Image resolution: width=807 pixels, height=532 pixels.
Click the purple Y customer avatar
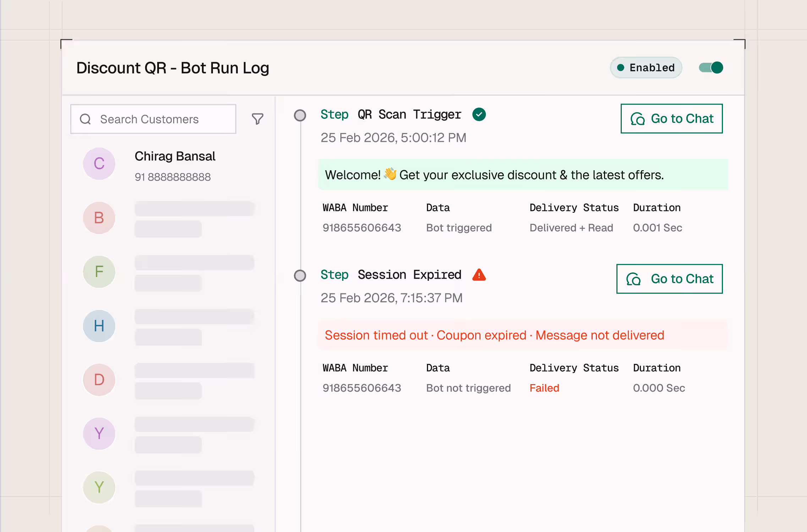click(x=99, y=434)
